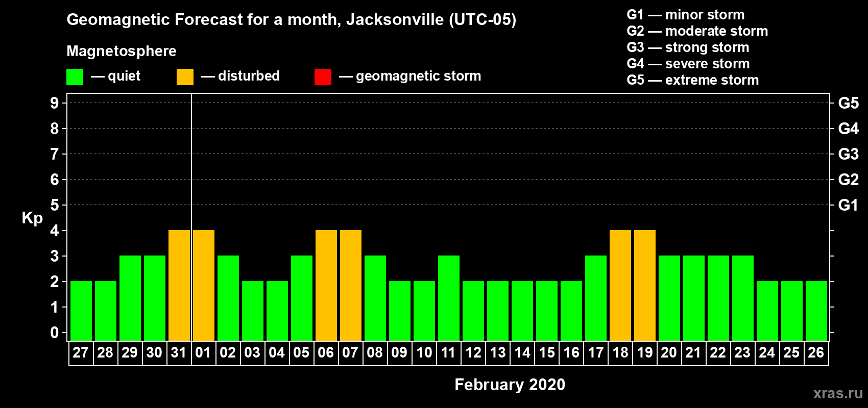This screenshot has height=408, width=868.
Task: Click the 'February 2020' month label
Action: point(510,385)
